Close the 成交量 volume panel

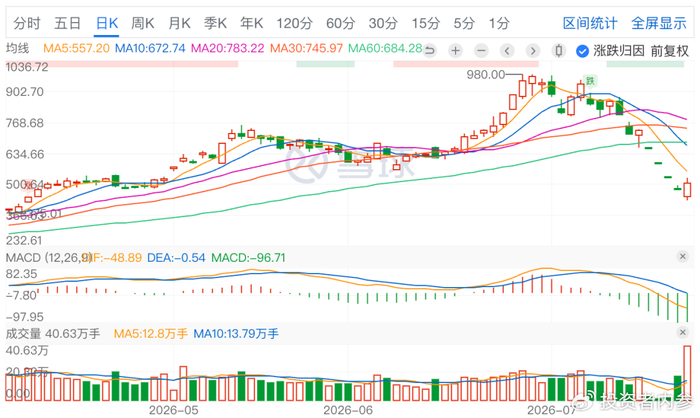point(682,332)
